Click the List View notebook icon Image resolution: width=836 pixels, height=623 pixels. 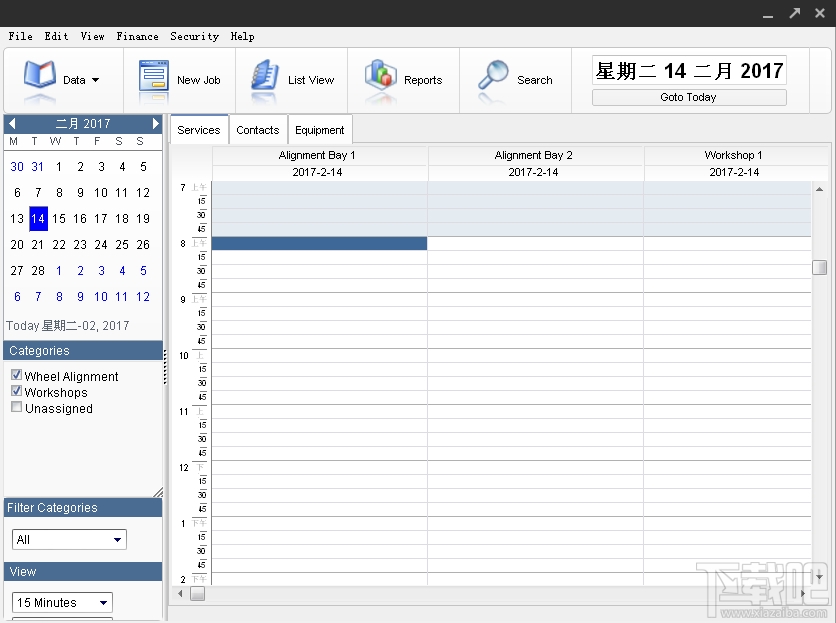click(265, 75)
